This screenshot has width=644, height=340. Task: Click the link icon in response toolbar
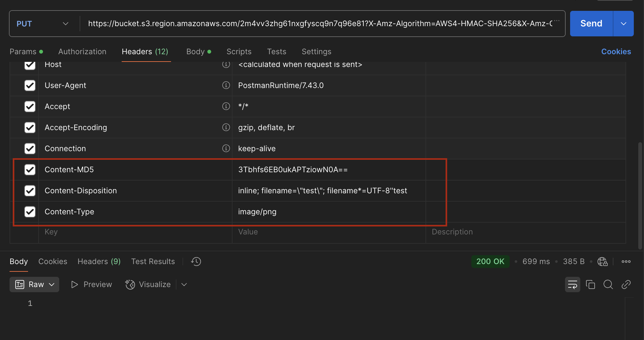626,285
